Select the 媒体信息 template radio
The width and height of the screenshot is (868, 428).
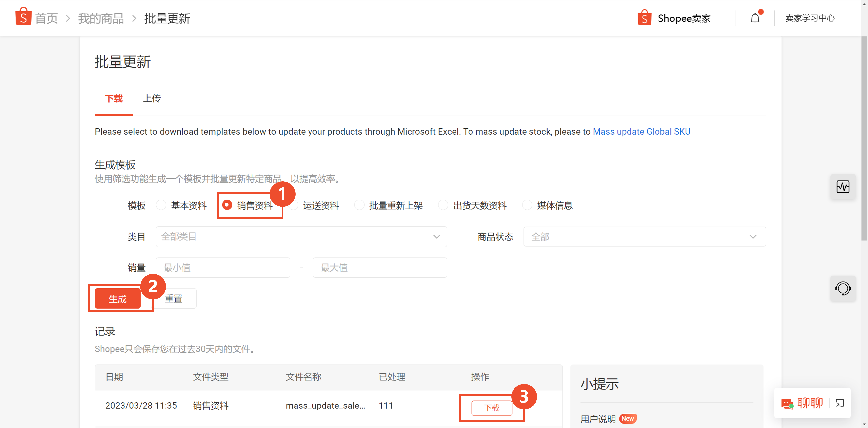point(527,205)
